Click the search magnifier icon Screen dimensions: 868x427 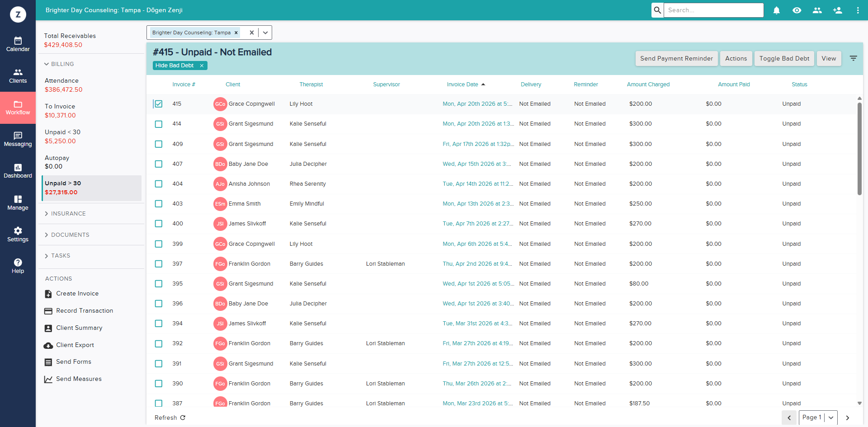tap(657, 10)
